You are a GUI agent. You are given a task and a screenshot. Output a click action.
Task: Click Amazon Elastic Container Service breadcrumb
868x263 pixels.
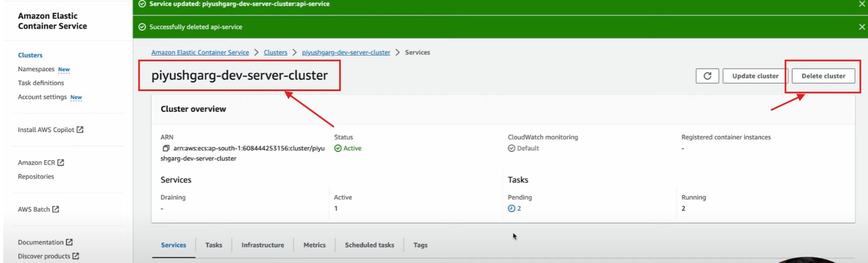tap(200, 53)
